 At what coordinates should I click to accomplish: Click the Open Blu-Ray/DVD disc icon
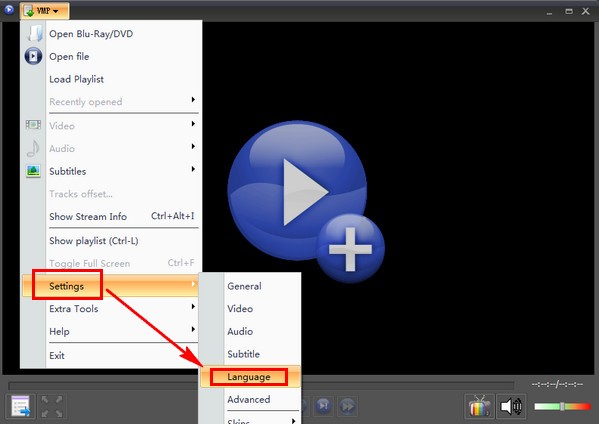click(x=34, y=34)
